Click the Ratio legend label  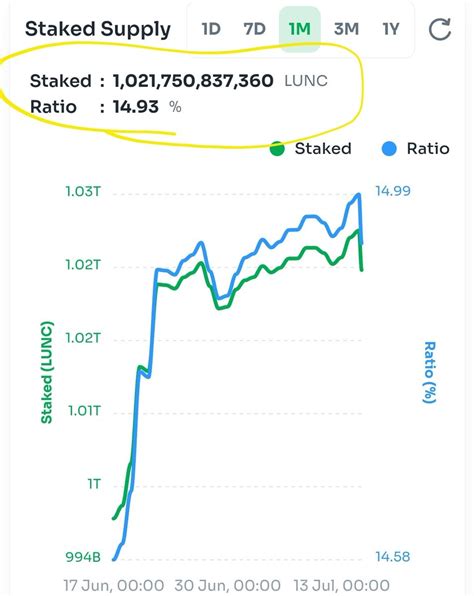pyautogui.click(x=428, y=148)
